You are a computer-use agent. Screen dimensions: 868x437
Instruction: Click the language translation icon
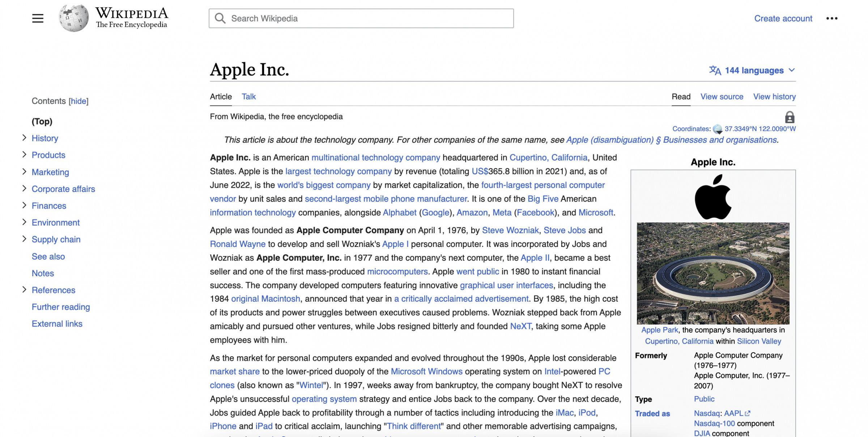coord(715,70)
